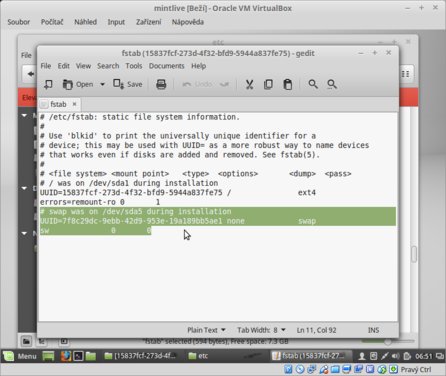Click the Open button in toolbar

coord(78,84)
